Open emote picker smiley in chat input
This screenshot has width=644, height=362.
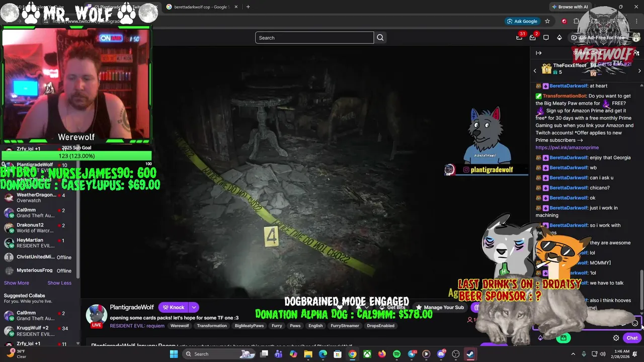click(635, 324)
